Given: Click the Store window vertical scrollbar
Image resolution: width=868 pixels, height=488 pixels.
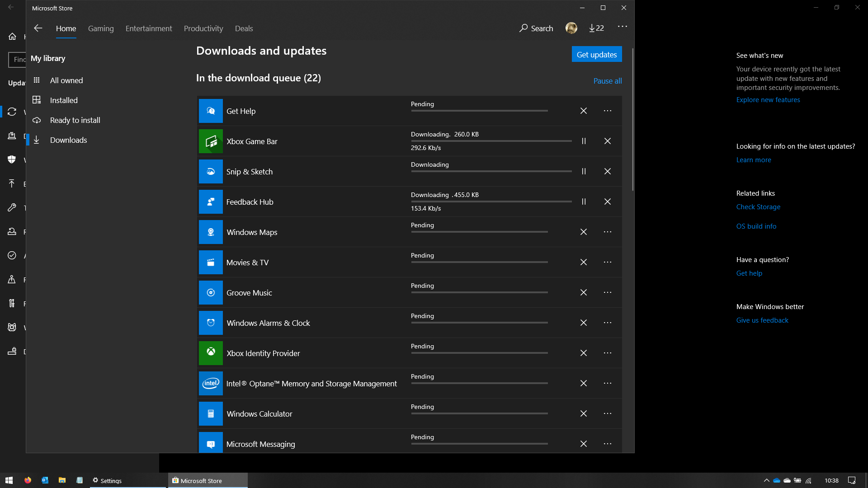Looking at the screenshot, I should [632, 120].
